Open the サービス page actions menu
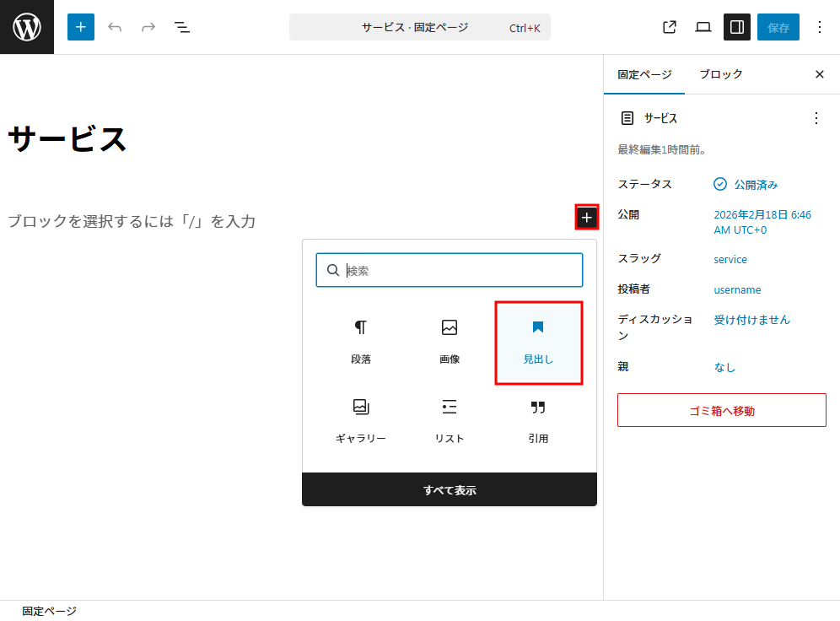The width and height of the screenshot is (840, 621). pos(816,118)
